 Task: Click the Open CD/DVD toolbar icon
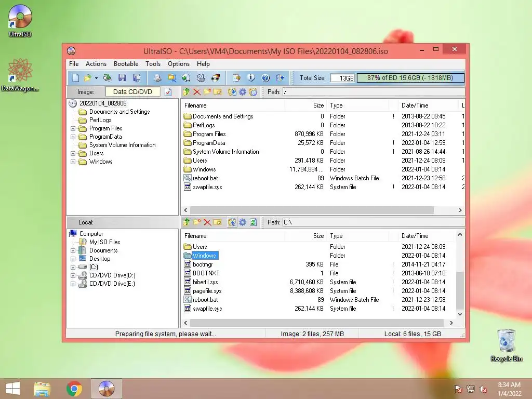pos(107,78)
